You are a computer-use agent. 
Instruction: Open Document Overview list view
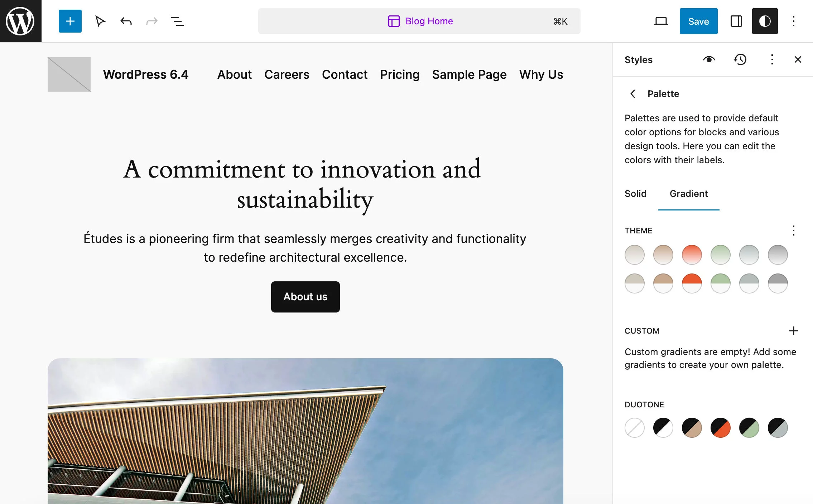pyautogui.click(x=178, y=21)
